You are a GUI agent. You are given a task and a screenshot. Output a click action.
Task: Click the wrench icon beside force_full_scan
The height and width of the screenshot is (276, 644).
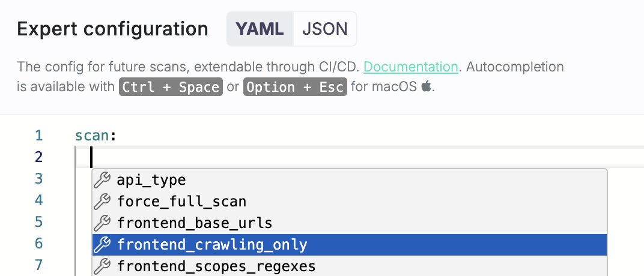102,202
